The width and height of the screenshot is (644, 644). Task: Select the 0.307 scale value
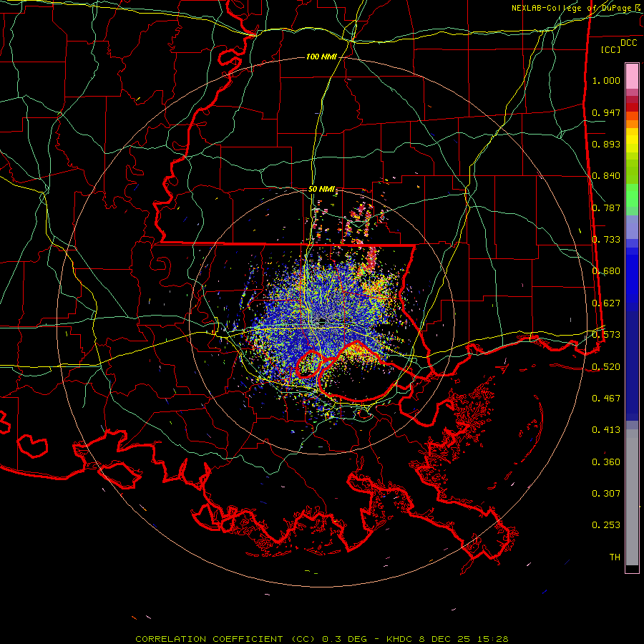(606, 494)
